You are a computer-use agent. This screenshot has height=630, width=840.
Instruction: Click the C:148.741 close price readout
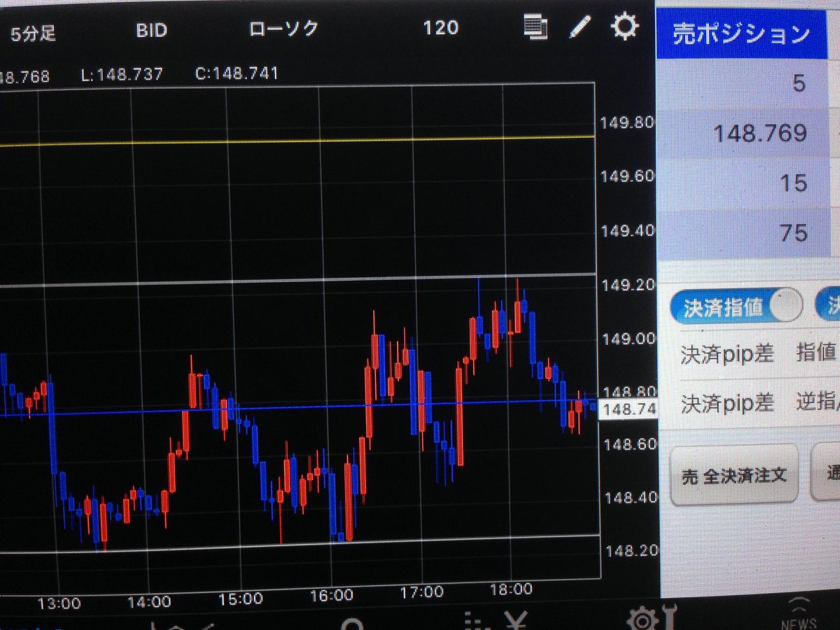point(237,73)
